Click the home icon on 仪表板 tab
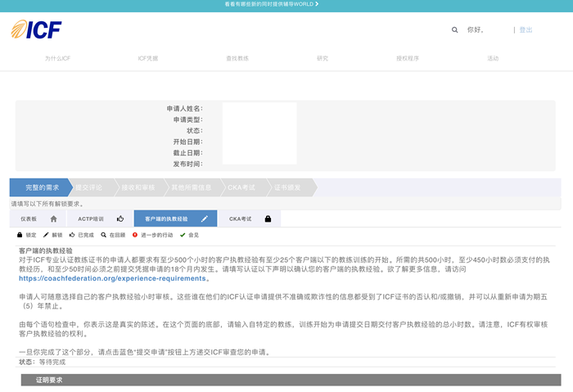The width and height of the screenshot is (573, 392). coord(53,219)
